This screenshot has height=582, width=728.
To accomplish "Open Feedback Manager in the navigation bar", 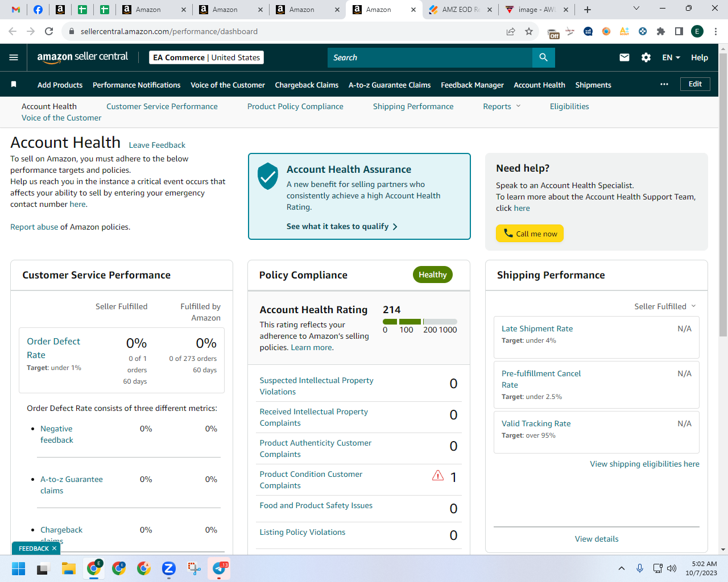I will point(472,85).
